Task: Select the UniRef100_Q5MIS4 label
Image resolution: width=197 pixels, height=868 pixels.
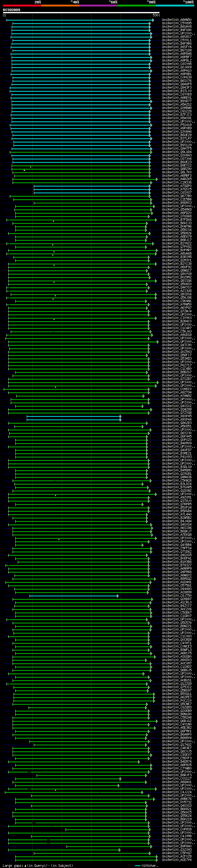Action: [x=177, y=230]
